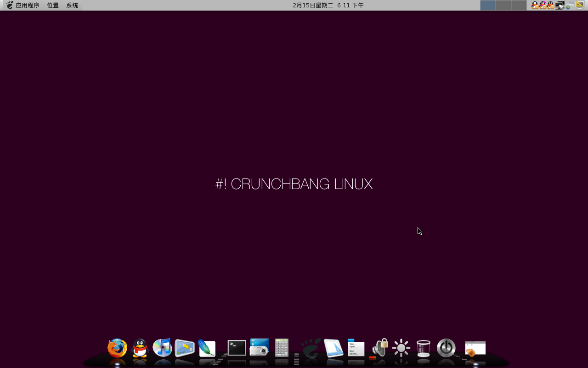Launch the terminal from the dock
The height and width of the screenshot is (368, 588).
click(237, 348)
